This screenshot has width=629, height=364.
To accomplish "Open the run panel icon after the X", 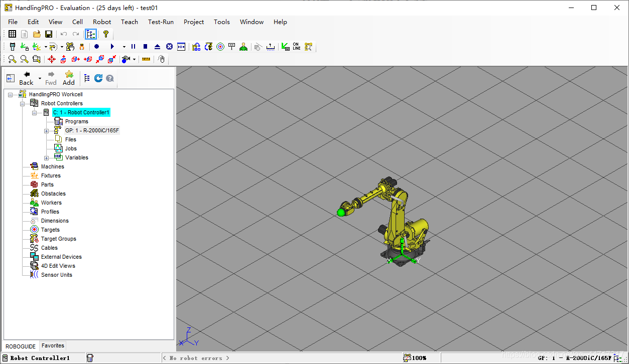I will pos(181,47).
